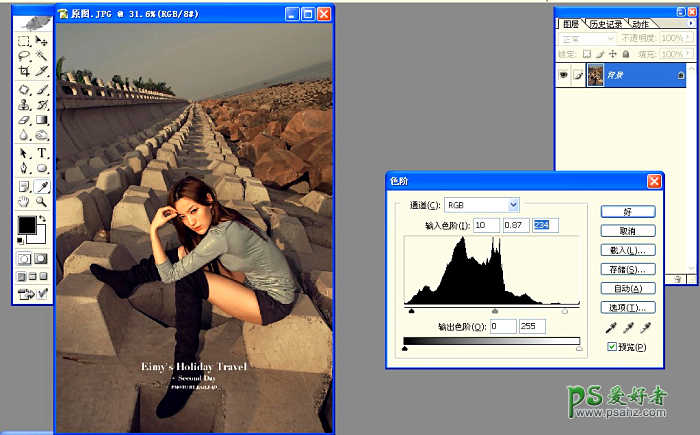
Task: Select the Rectangular Marquee tool
Action: point(24,41)
